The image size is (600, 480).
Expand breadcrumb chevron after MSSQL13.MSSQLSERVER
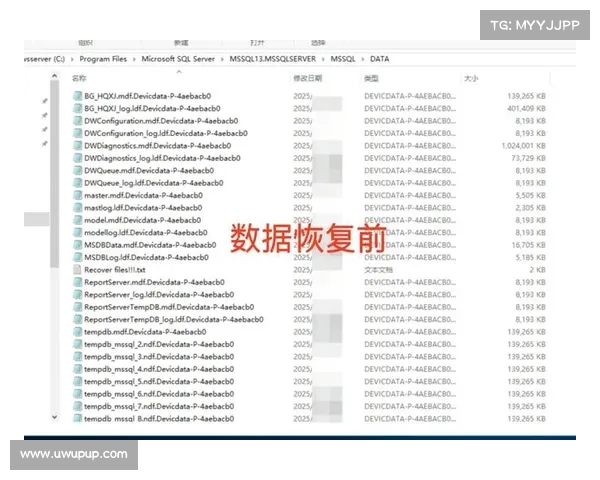point(323,59)
